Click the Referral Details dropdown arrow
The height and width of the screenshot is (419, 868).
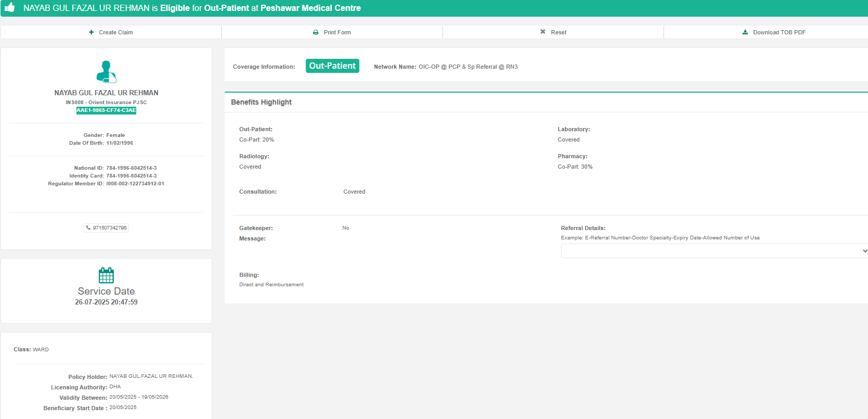point(864,251)
